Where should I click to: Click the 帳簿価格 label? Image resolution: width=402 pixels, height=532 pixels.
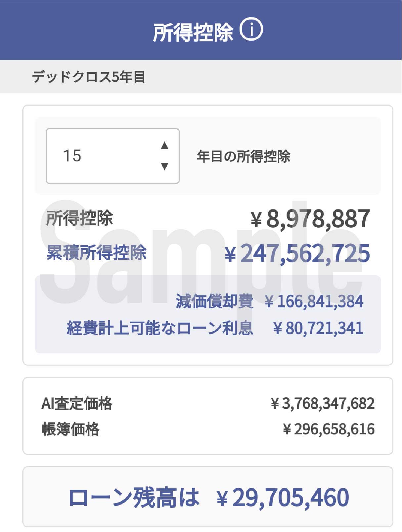coord(70,429)
